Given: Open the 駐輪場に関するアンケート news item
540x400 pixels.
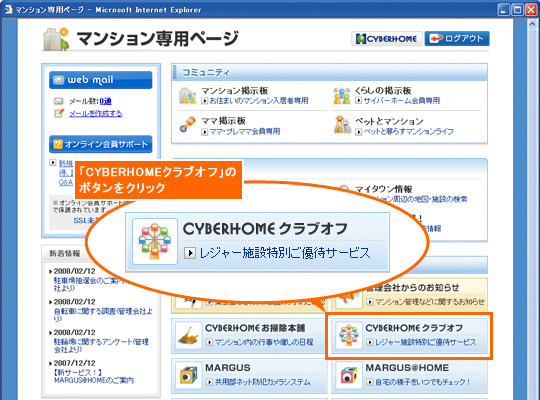Looking at the screenshot, I should 101,346.
